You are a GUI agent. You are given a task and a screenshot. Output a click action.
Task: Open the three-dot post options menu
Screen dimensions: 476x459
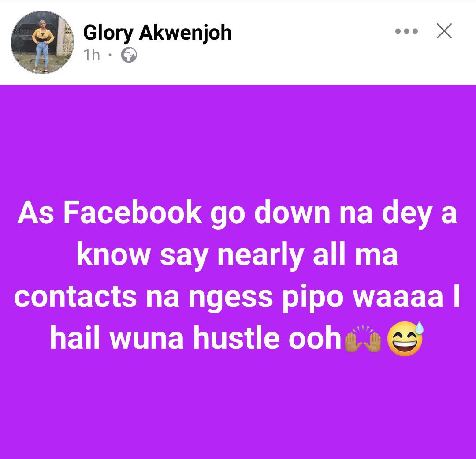coord(406,31)
